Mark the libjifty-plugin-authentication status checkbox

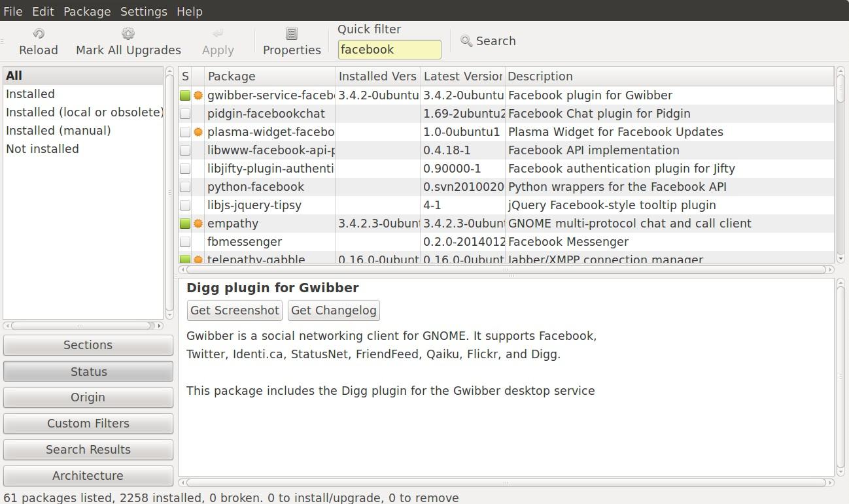pyautogui.click(x=186, y=169)
